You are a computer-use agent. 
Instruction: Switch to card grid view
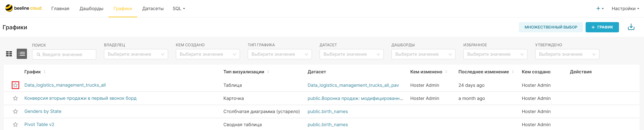(9, 54)
